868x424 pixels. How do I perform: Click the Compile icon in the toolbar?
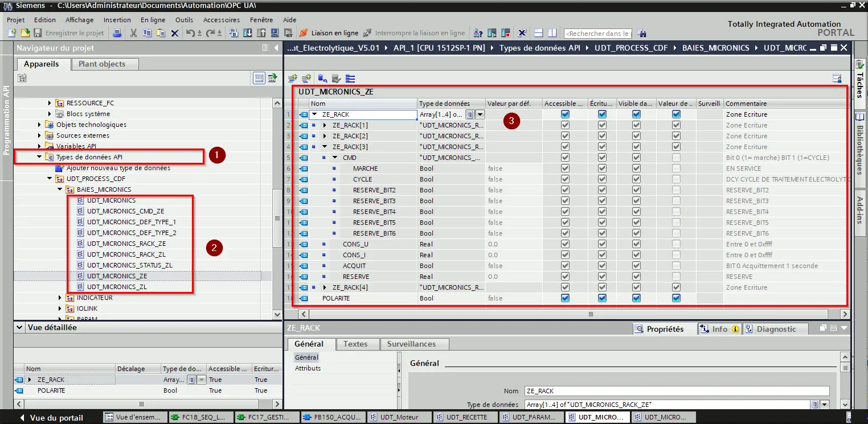click(x=234, y=33)
